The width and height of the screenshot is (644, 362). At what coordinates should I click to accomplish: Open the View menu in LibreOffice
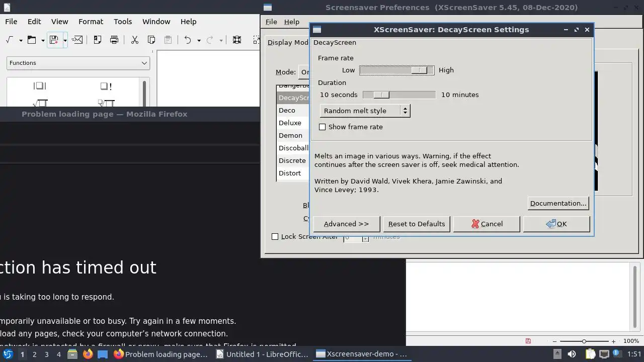point(59,22)
